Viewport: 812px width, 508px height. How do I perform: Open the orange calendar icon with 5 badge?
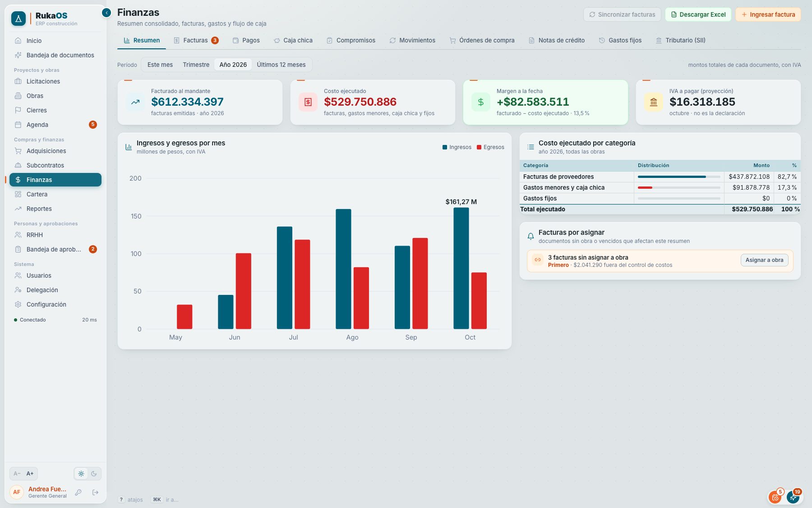[x=775, y=497]
